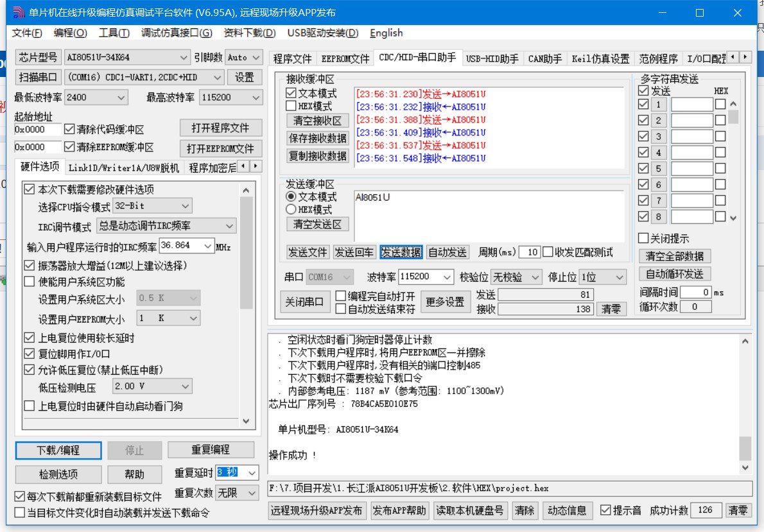Expand the IRC调节模式 dropdown
This screenshot has height=532, width=764.
tap(229, 225)
